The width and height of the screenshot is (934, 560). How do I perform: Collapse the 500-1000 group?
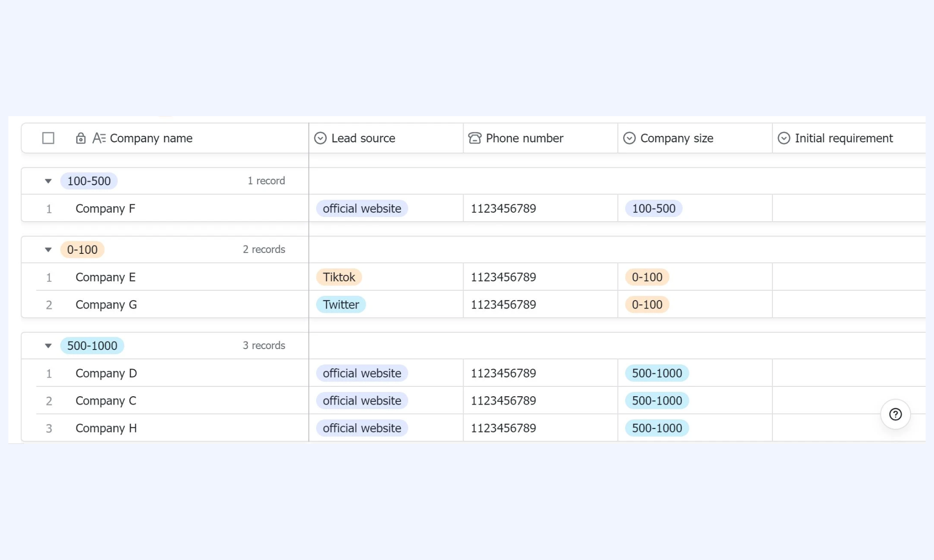click(48, 346)
